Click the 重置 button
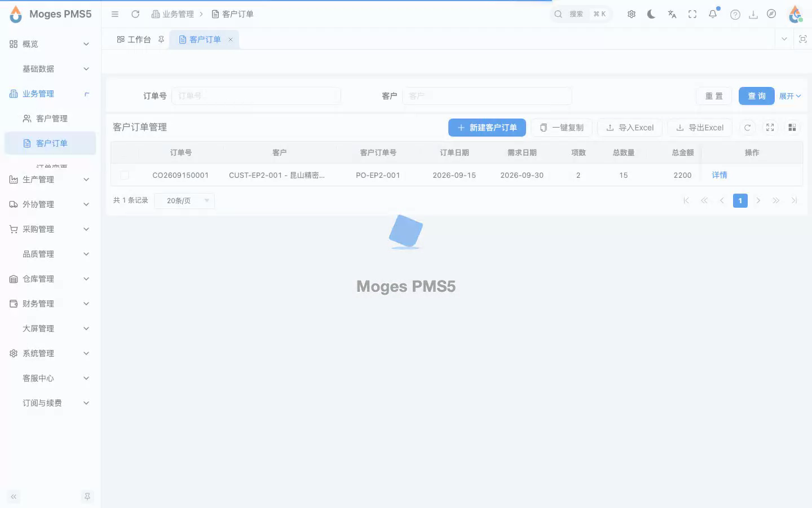The height and width of the screenshot is (508, 812). coord(714,96)
